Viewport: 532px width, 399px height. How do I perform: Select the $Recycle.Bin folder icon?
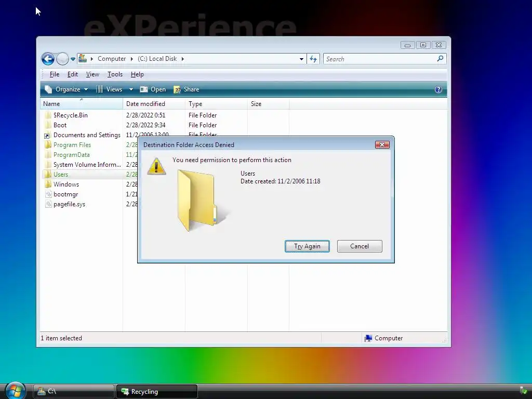(48, 115)
